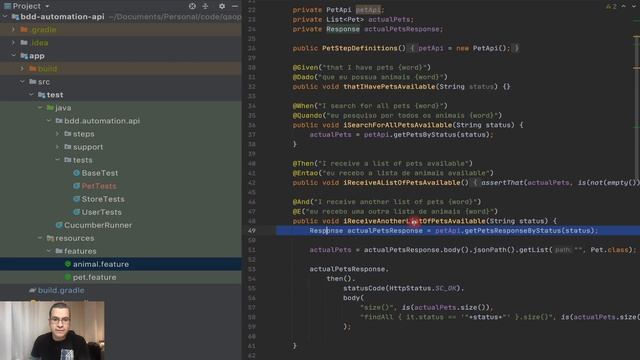Collapse the test folder chevron
640x360 pixels.
click(x=31, y=95)
